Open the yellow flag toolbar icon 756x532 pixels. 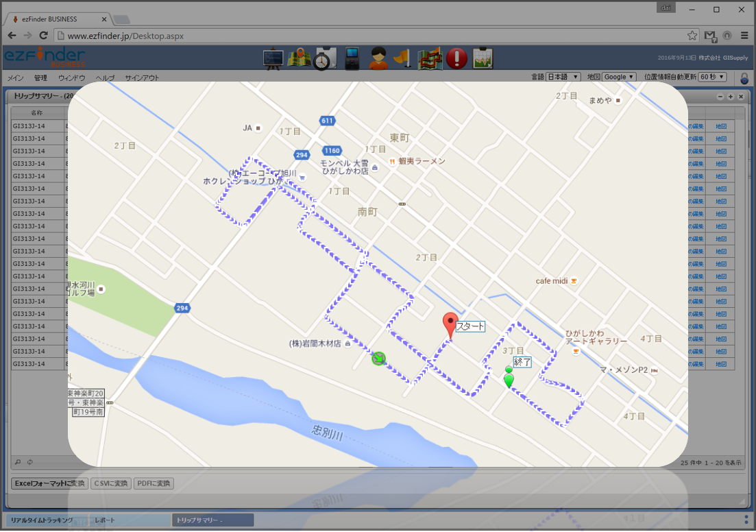coord(402,59)
